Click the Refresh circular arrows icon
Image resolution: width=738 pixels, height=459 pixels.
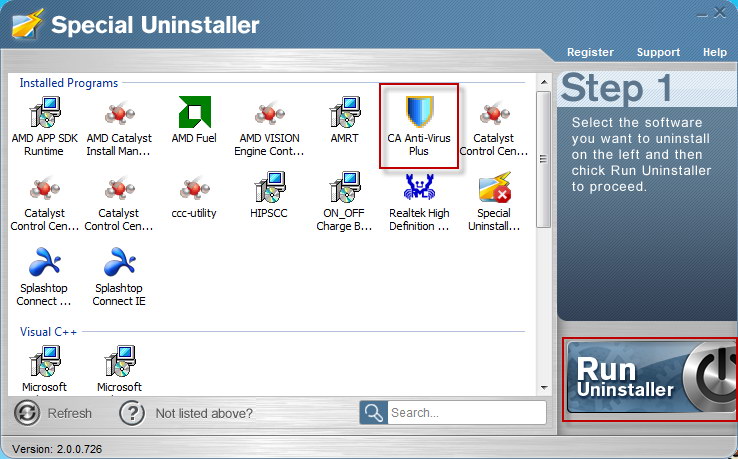coord(27,413)
